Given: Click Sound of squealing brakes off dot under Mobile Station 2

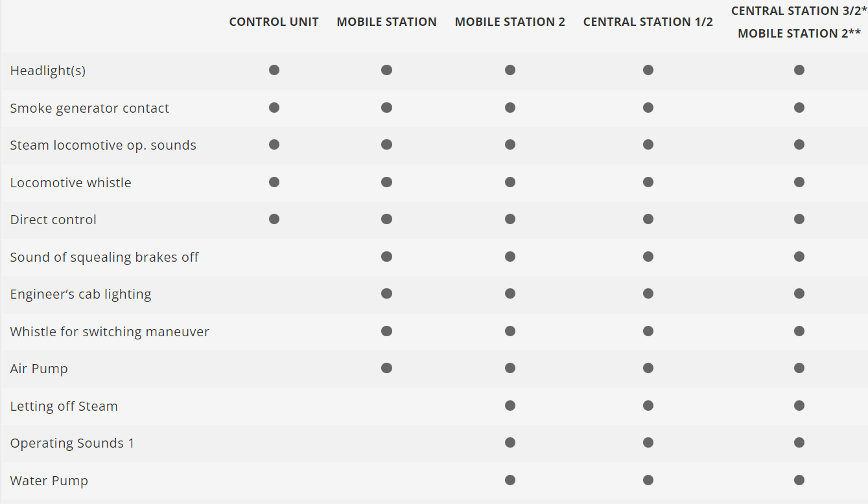Looking at the screenshot, I should click(510, 257).
